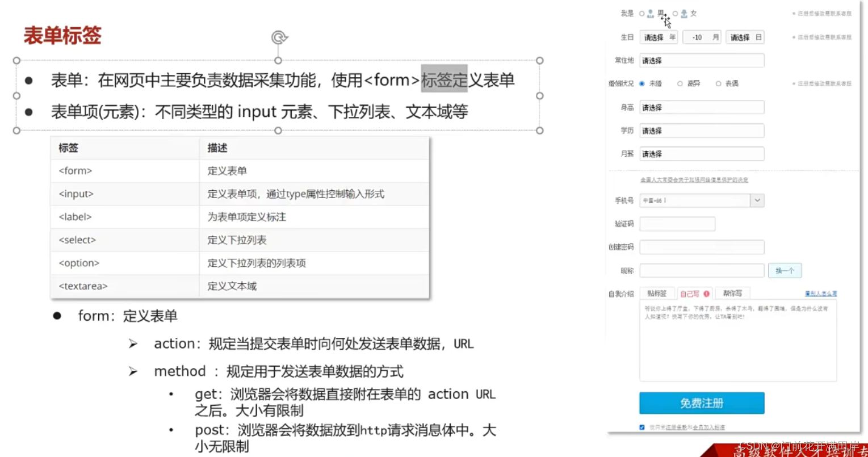
Task: Click the 描述 table header
Action: coord(315,148)
